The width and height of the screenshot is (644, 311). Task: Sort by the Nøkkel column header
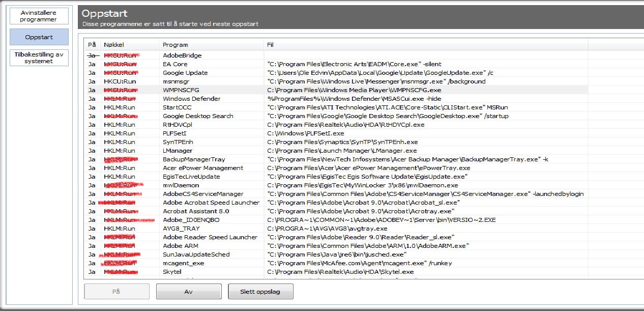tap(114, 45)
